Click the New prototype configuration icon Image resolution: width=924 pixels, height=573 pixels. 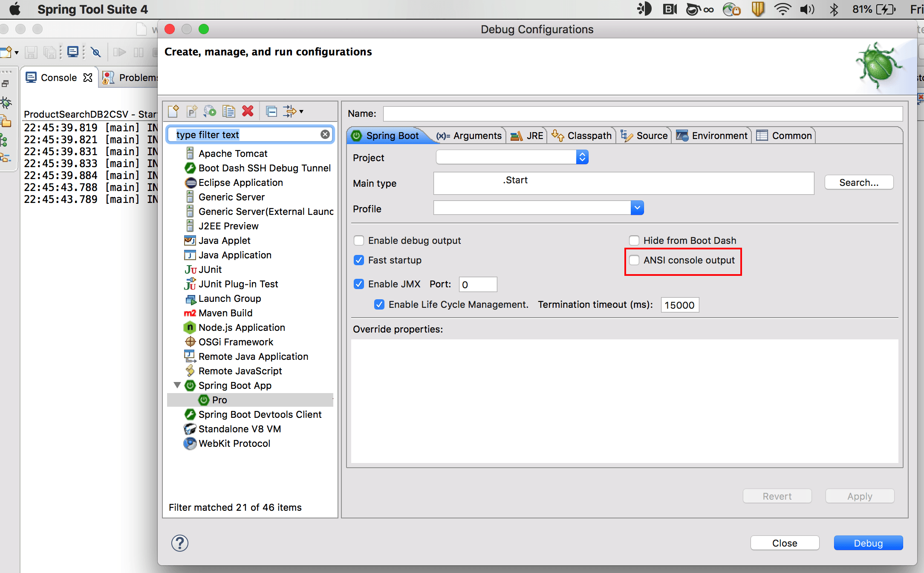[x=192, y=111]
